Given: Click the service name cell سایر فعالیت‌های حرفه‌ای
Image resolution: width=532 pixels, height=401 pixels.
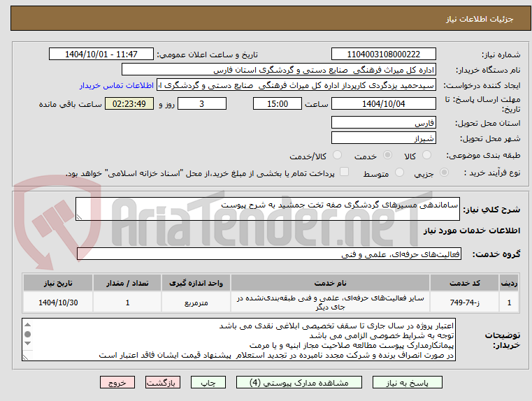Looking at the screenshot, I should point(330,302).
